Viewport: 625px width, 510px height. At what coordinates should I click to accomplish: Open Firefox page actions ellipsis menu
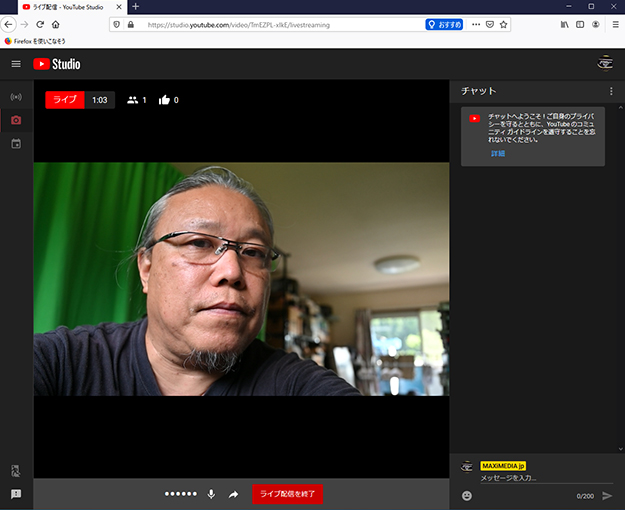point(476,24)
